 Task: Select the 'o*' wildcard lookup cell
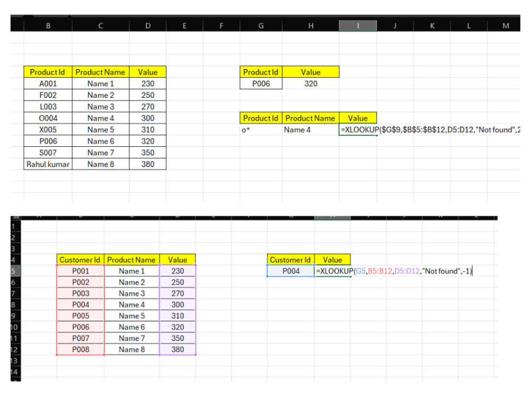coord(261,130)
